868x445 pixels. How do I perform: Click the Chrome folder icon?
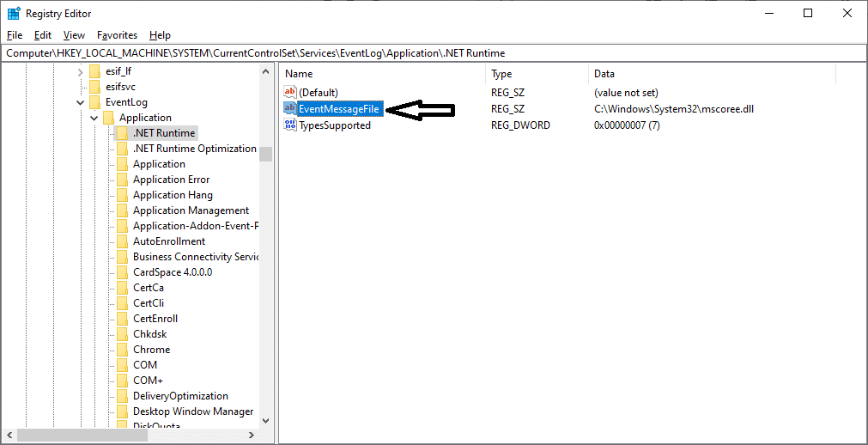(x=122, y=350)
